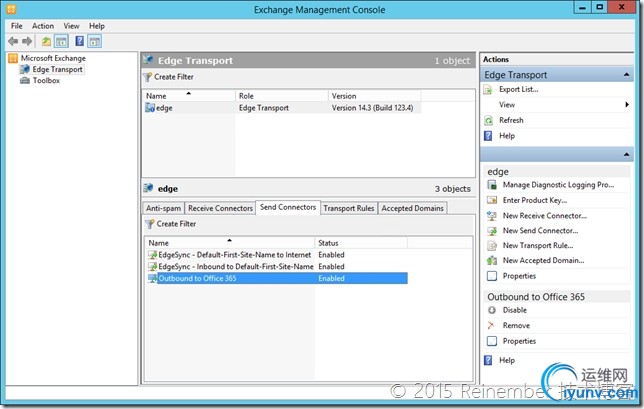The height and width of the screenshot is (409, 644).
Task: Select Outbound to Office 365 connector row
Action: [x=277, y=278]
